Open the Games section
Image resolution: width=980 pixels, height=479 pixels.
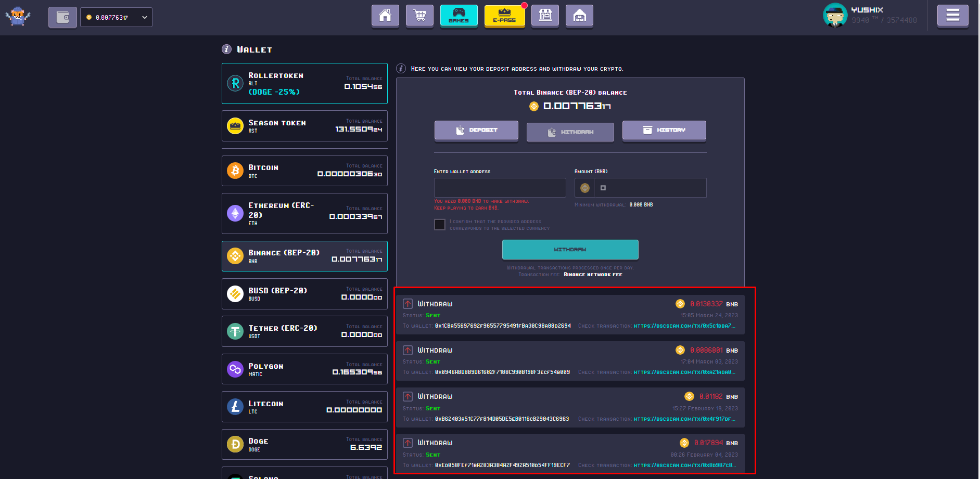[x=459, y=16]
